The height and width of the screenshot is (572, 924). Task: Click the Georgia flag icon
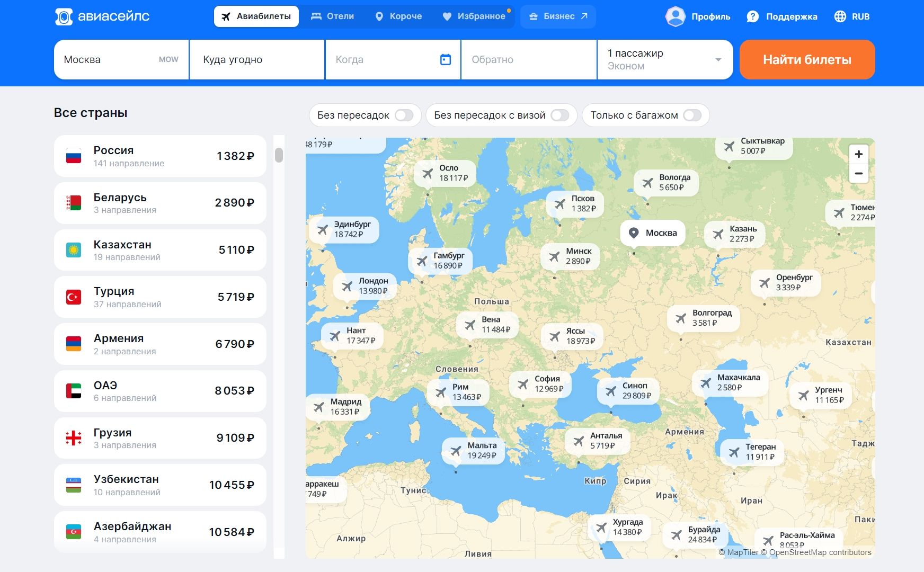74,438
